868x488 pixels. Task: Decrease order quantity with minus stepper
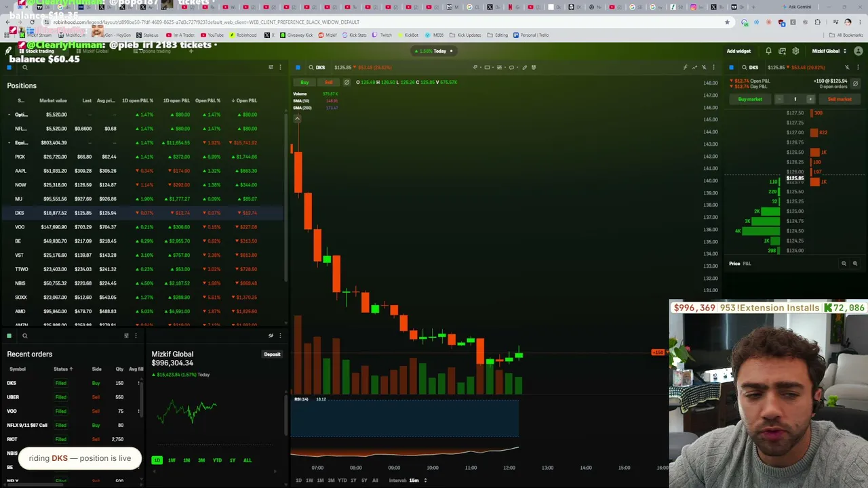779,99
